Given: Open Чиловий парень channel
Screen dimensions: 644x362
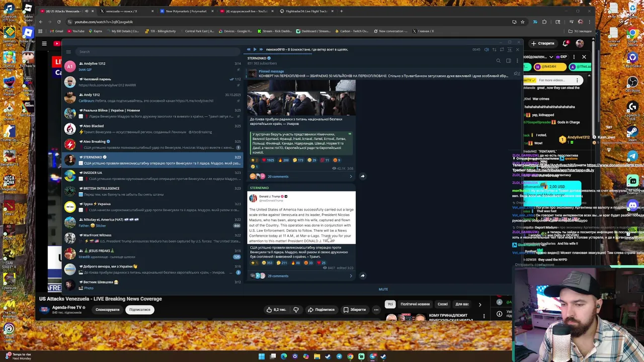Looking at the screenshot, I should pos(152,82).
